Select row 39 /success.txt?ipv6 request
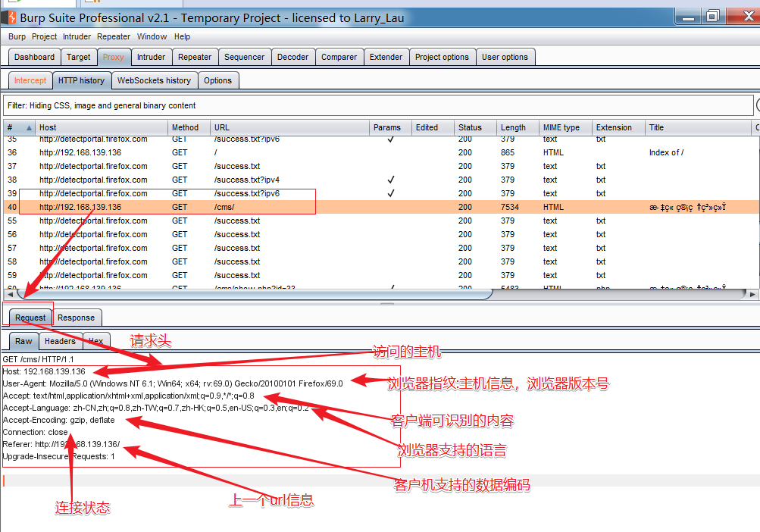Viewport: 760px width, 532px height. [381, 193]
